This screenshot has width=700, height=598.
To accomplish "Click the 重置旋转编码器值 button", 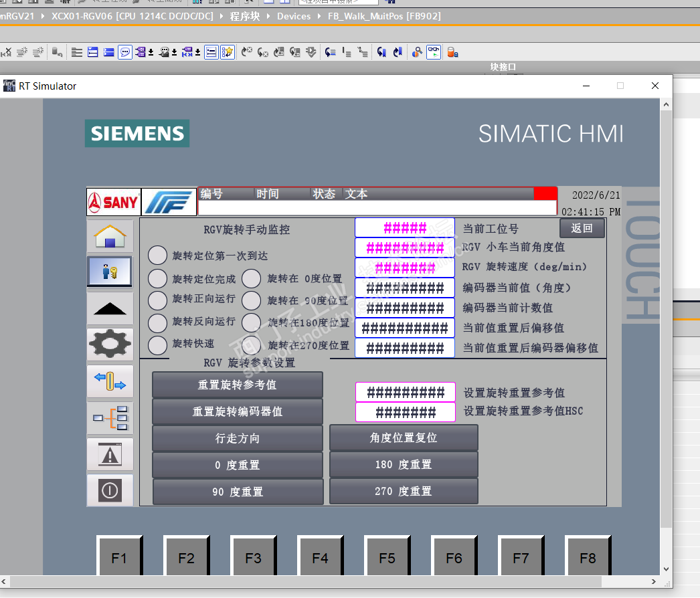I will point(237,411).
